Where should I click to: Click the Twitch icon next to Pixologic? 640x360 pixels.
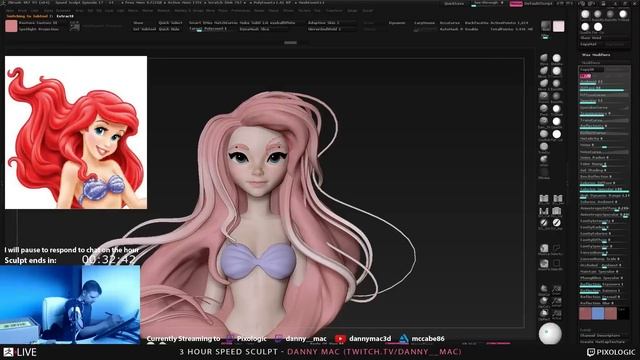[x=230, y=339]
